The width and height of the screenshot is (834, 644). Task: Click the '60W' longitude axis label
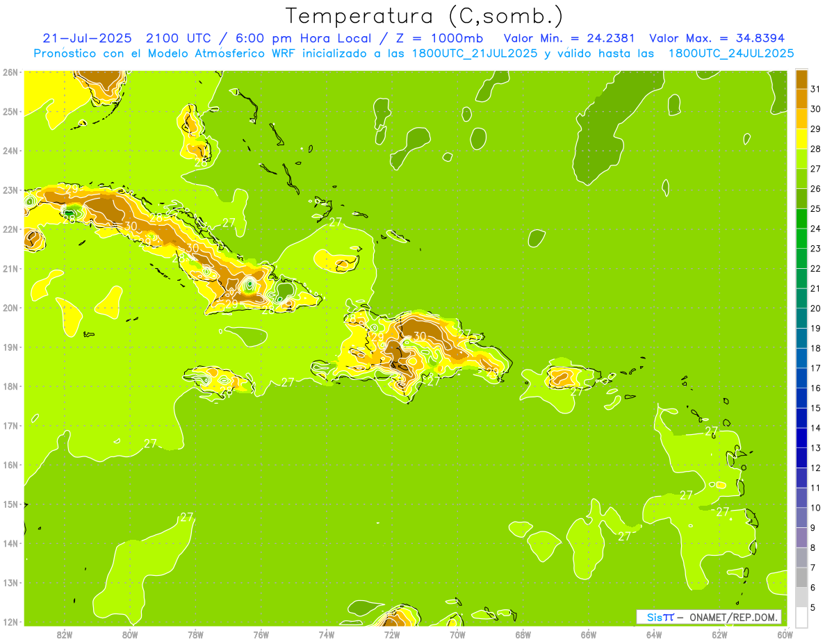tap(785, 634)
